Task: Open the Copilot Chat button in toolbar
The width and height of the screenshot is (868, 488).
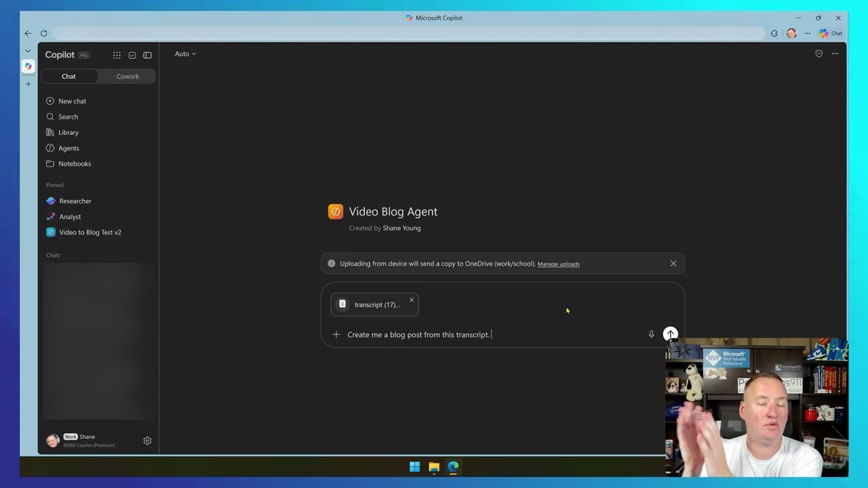Action: (x=831, y=33)
